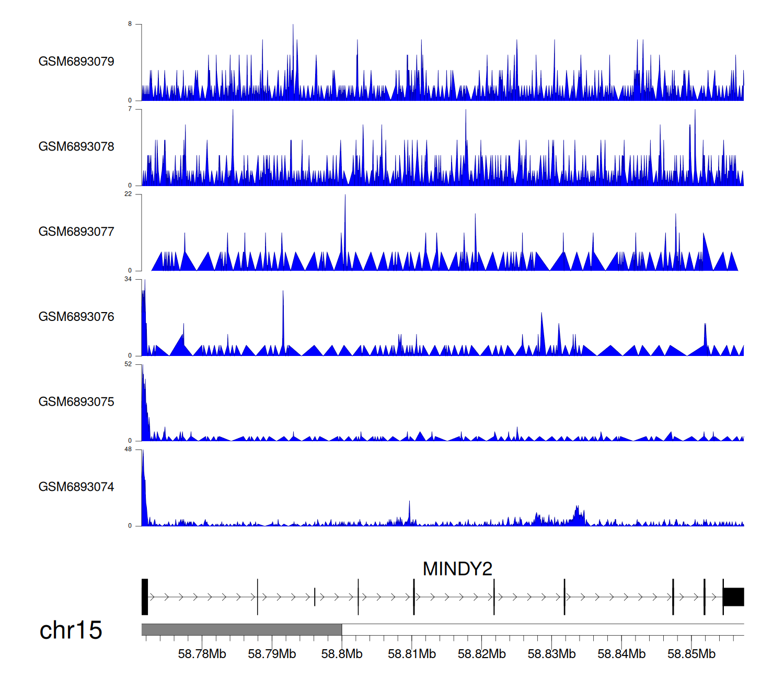784x690 pixels.
Task: Select the GSM6893078 track label
Action: tap(76, 147)
